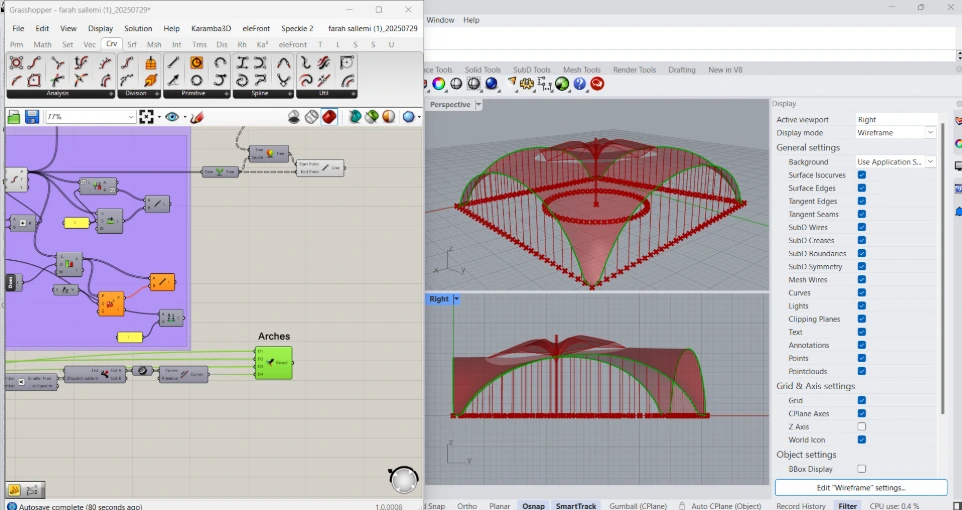Click the Rhino Help question mark icon

(x=579, y=84)
